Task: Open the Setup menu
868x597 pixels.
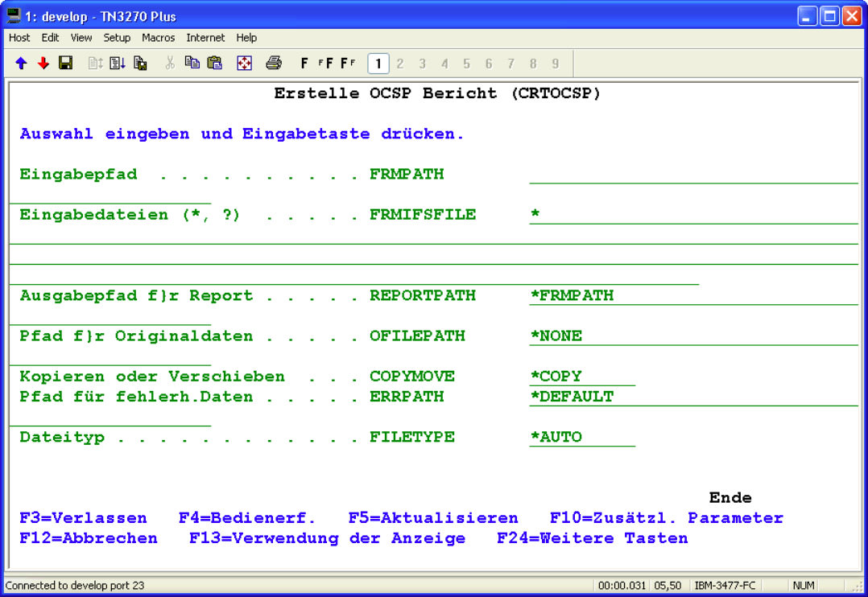Action: [x=117, y=38]
